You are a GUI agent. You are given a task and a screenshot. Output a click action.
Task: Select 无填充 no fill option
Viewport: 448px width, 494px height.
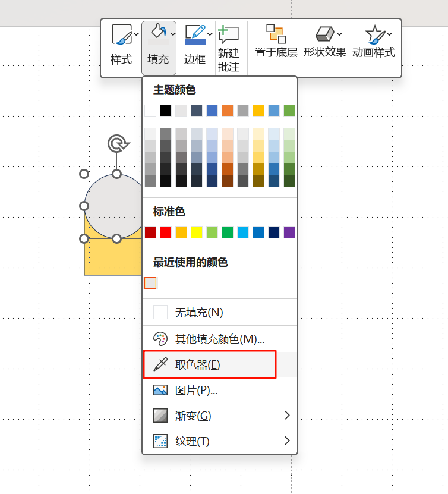198,312
